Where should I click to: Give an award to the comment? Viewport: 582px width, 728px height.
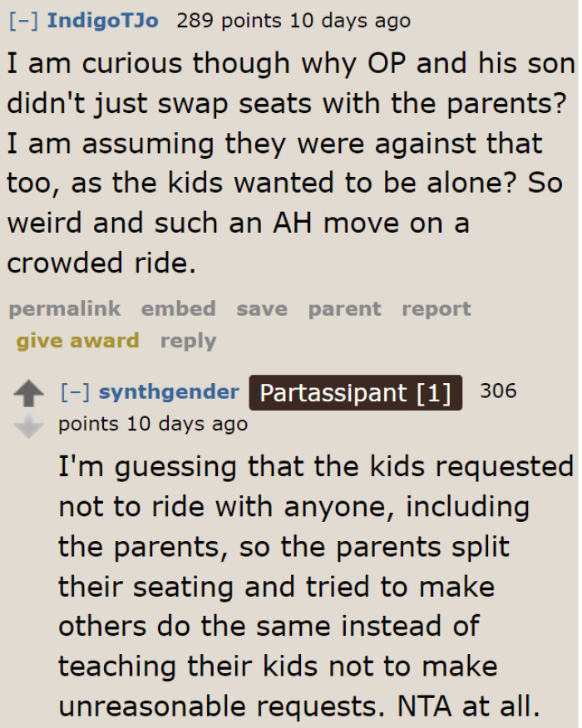76,341
